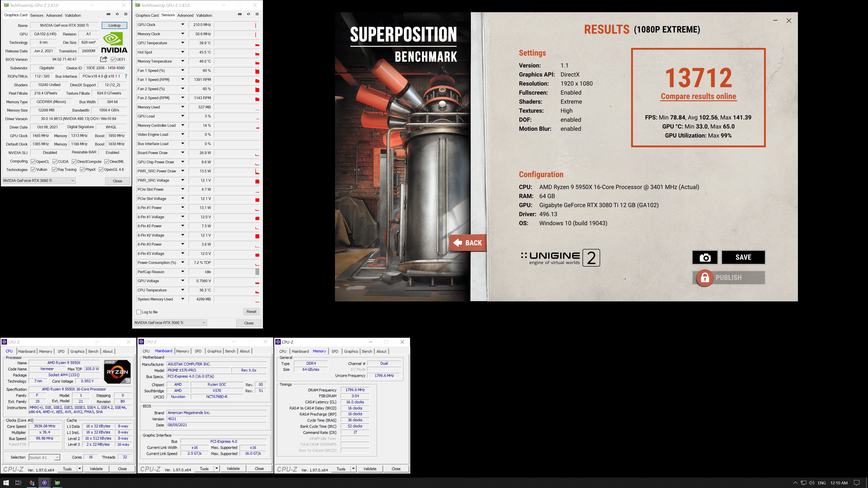This screenshot has height=488, width=868.
Task: Click Reset in GPU-Z Sensors window
Action: coord(251,312)
